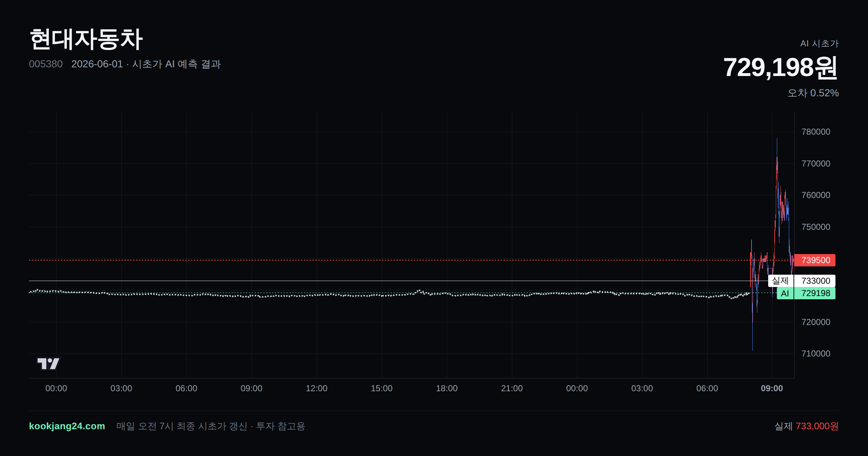Click the 729,198원 predicted price
868x456 pixels.
tap(780, 67)
